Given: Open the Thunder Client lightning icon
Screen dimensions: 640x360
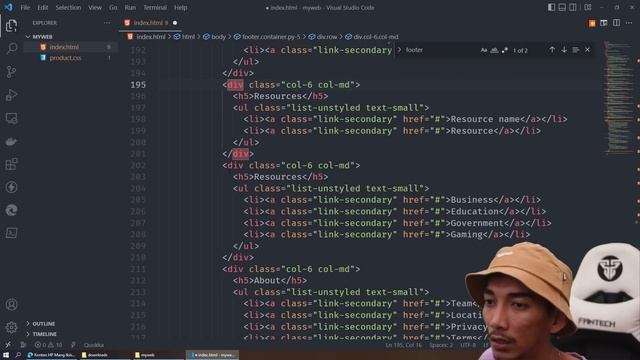Looking at the screenshot, I should (11, 187).
